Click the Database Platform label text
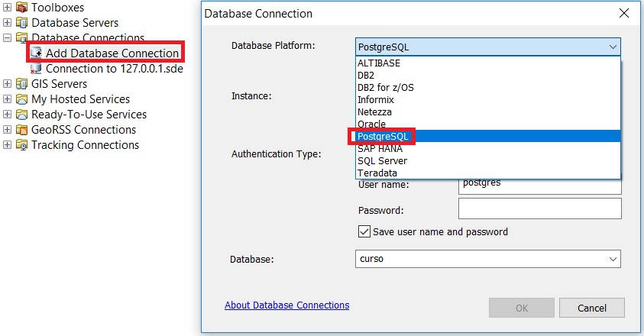Viewport: 644px width, 336px height. [273, 46]
